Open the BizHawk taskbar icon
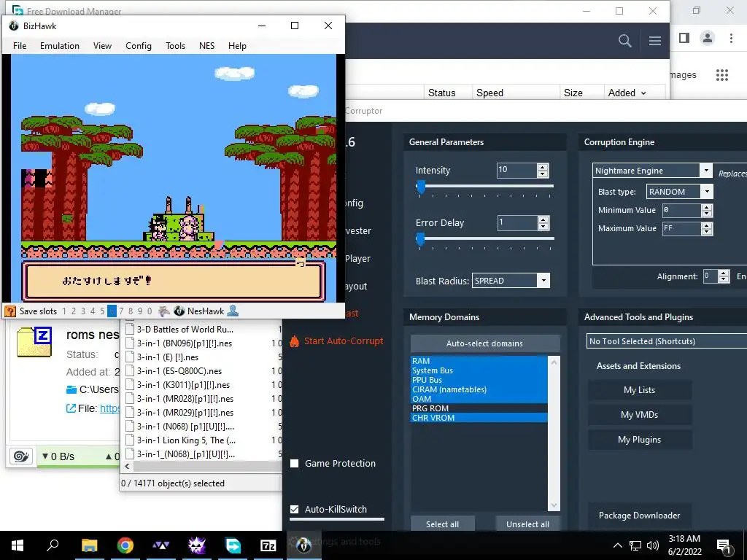Screen dimensions: 747x560 303,545
